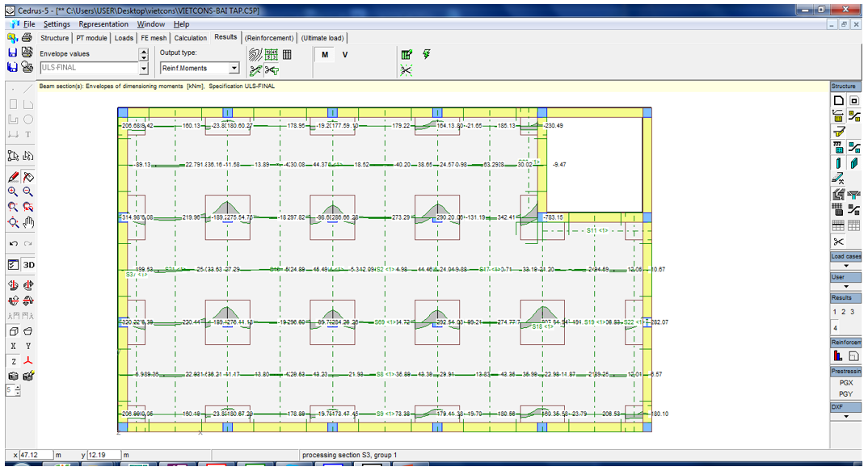Switch to the FE mesh tab

click(x=154, y=38)
